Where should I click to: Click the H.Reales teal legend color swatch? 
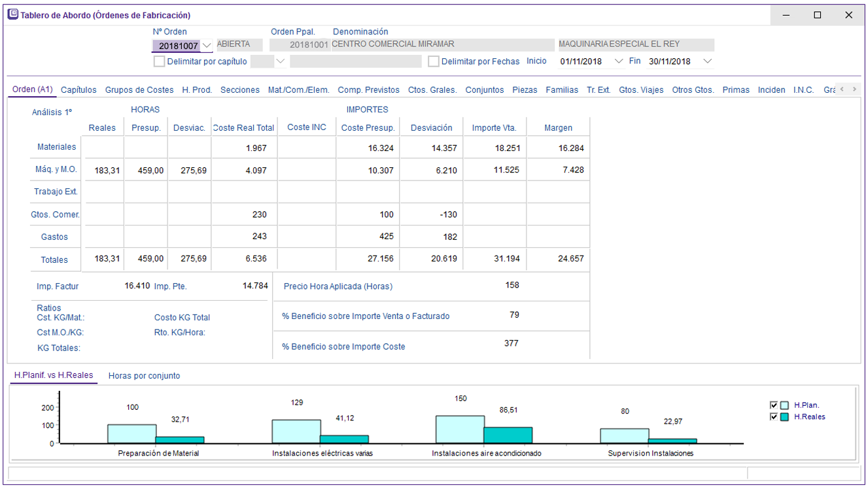[784, 417]
